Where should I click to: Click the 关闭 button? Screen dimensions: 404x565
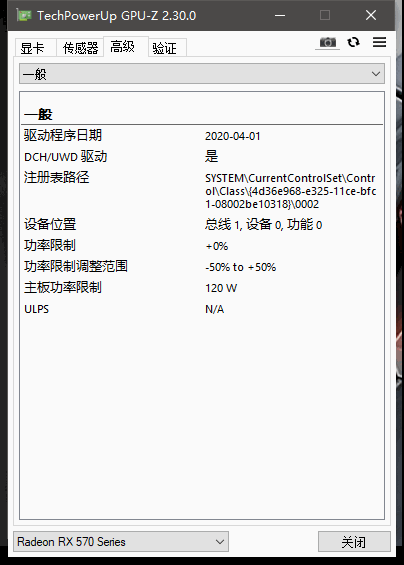click(x=354, y=542)
